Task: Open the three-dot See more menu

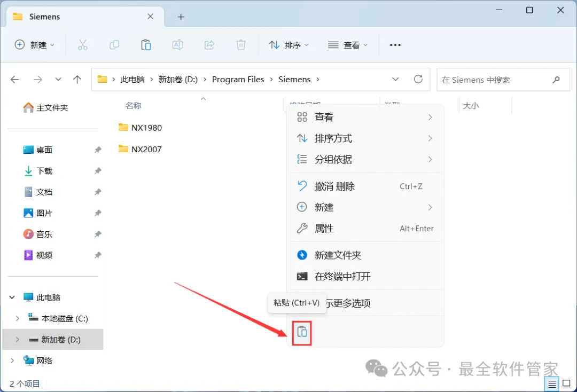Action: click(395, 45)
